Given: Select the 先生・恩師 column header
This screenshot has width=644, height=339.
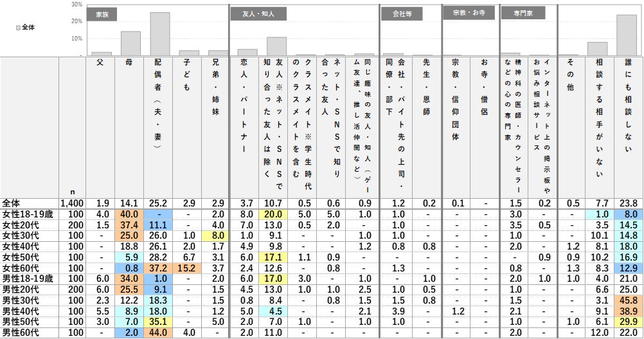Looking at the screenshot, I should tap(426, 127).
